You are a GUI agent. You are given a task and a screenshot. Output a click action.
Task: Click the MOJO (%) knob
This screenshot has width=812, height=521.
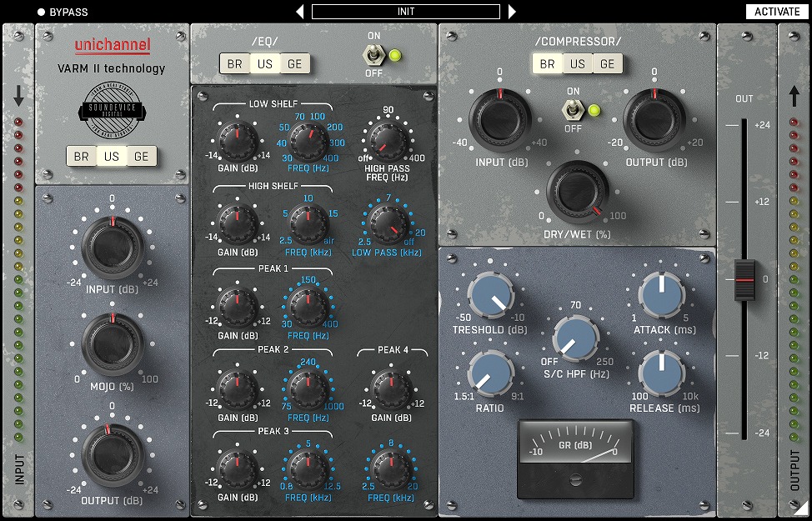[x=112, y=343]
